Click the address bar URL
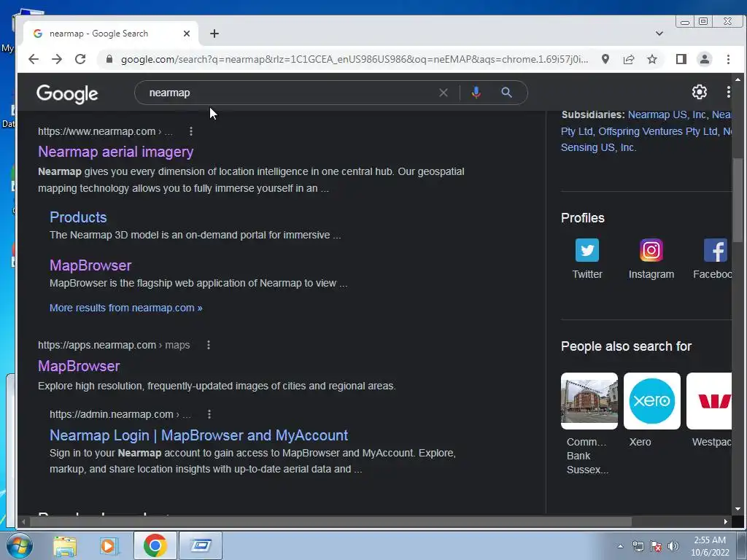 [355, 59]
